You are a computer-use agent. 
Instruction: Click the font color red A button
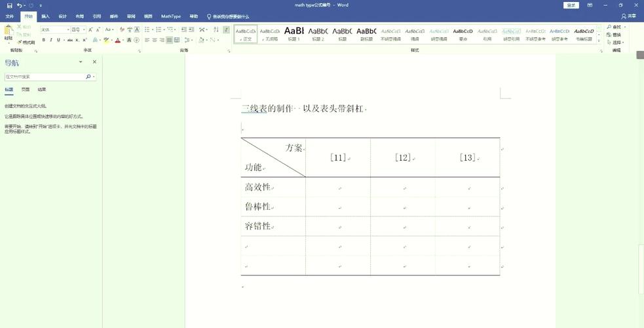117,40
